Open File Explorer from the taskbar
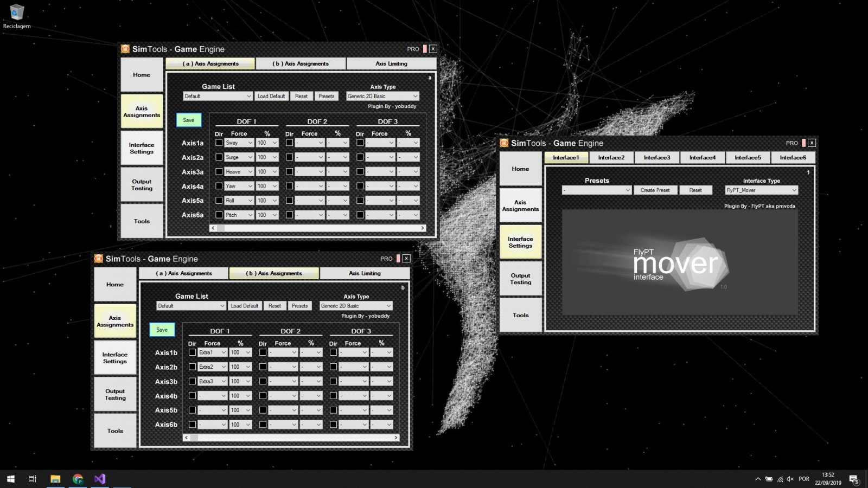This screenshot has height=488, width=868. tap(55, 479)
